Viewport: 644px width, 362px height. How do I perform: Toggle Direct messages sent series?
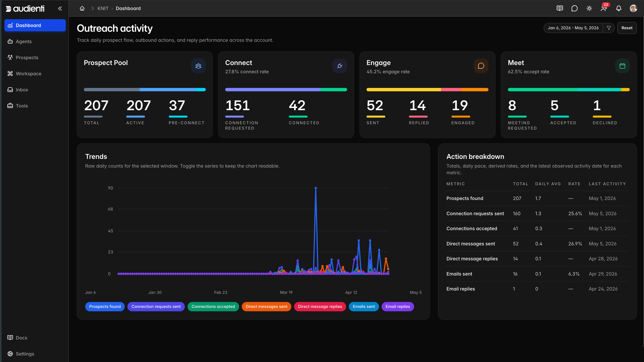click(266, 306)
